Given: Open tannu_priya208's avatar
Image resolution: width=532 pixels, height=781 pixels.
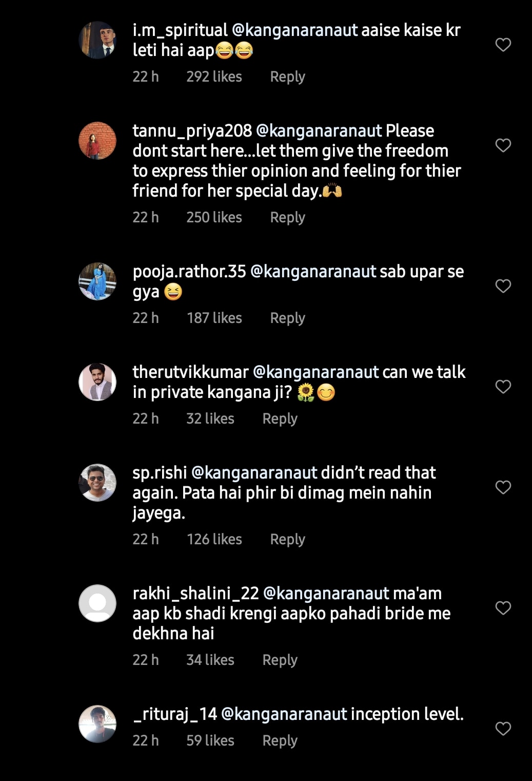Looking at the screenshot, I should pyautogui.click(x=97, y=141).
